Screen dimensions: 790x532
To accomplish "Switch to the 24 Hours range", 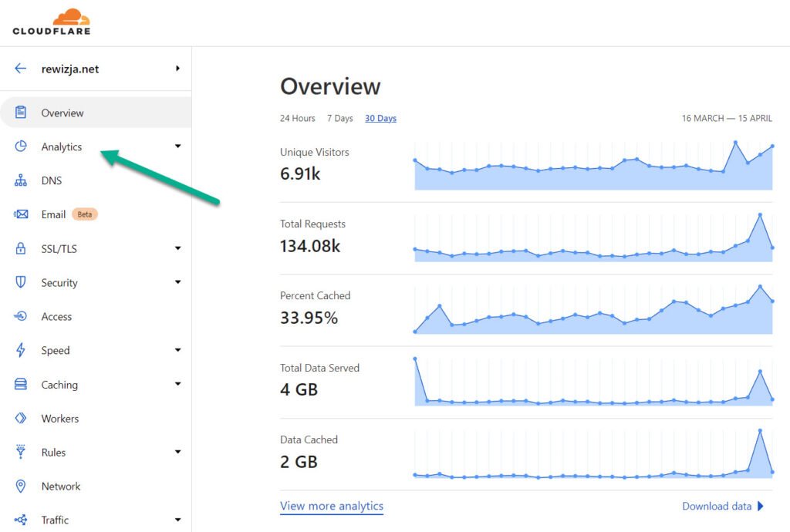I will click(298, 118).
